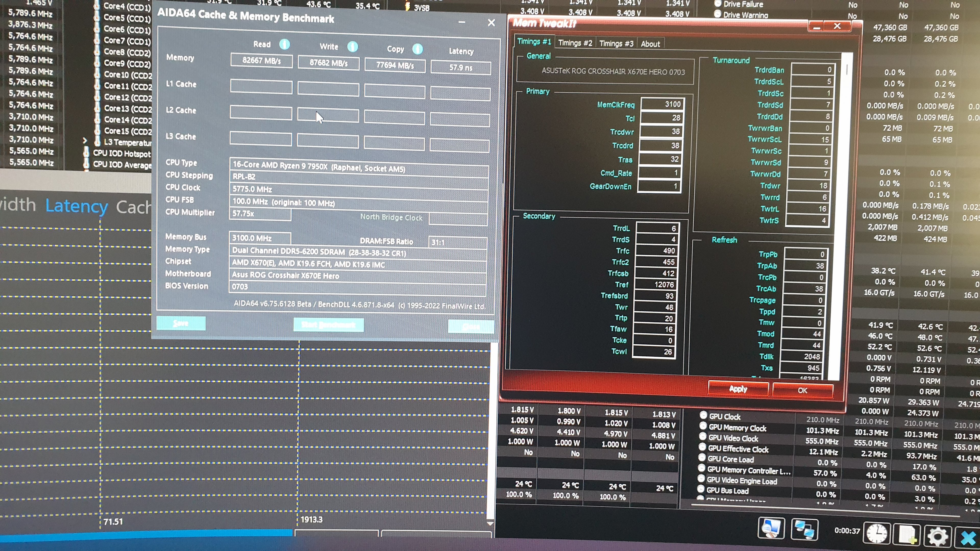980x551 pixels.
Task: Click the Memory Copy result 77694 MB/s
Action: (395, 65)
